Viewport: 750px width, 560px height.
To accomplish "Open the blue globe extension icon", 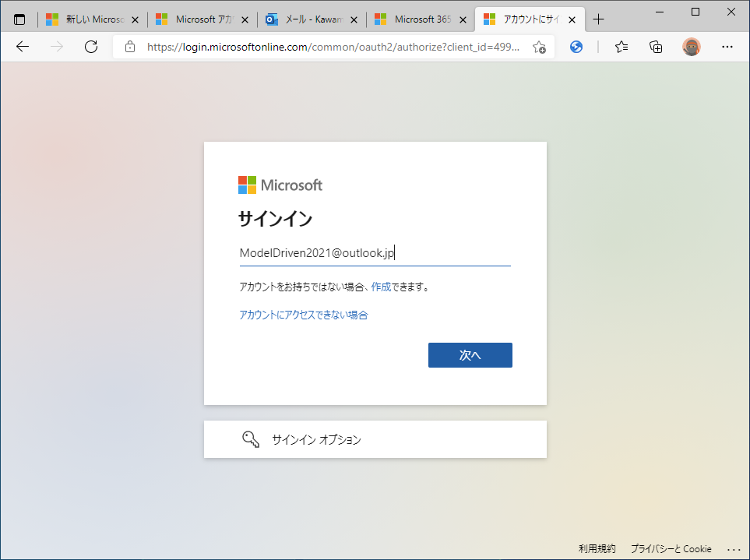I will (576, 47).
